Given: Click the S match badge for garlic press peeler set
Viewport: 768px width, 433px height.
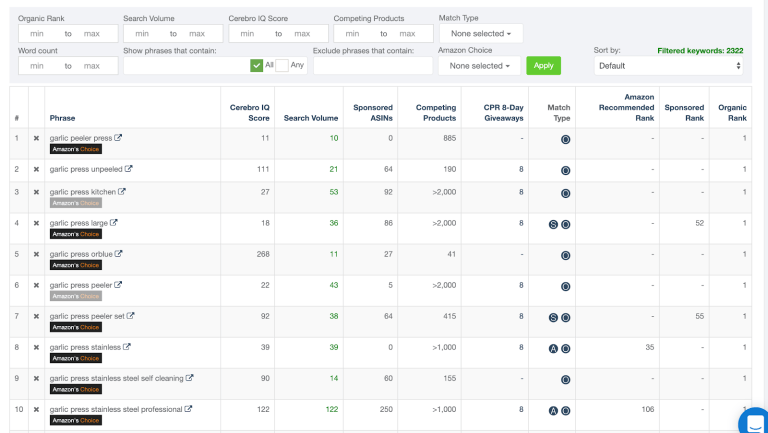Looking at the screenshot, I should [553, 317].
